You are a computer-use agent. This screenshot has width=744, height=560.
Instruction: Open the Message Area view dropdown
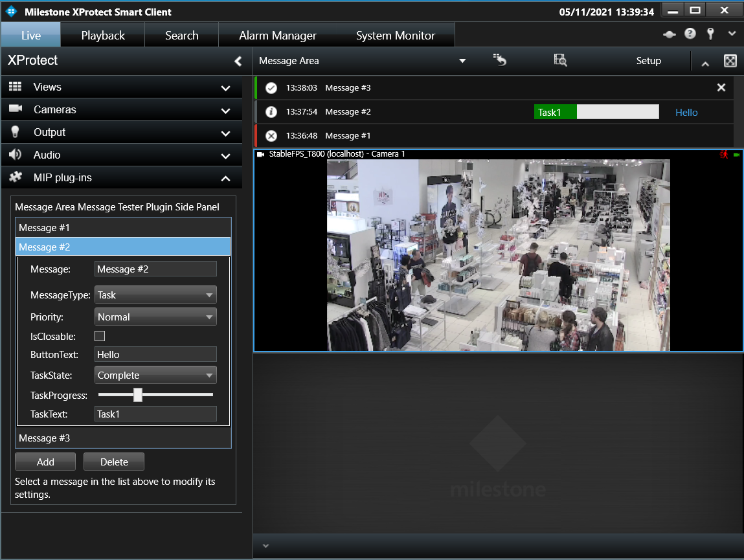(x=462, y=61)
